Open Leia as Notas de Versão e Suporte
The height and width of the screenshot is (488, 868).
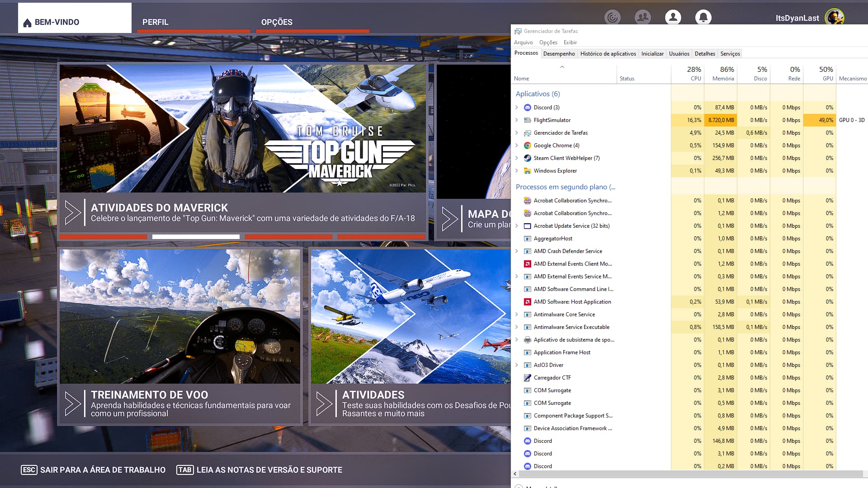point(259,470)
